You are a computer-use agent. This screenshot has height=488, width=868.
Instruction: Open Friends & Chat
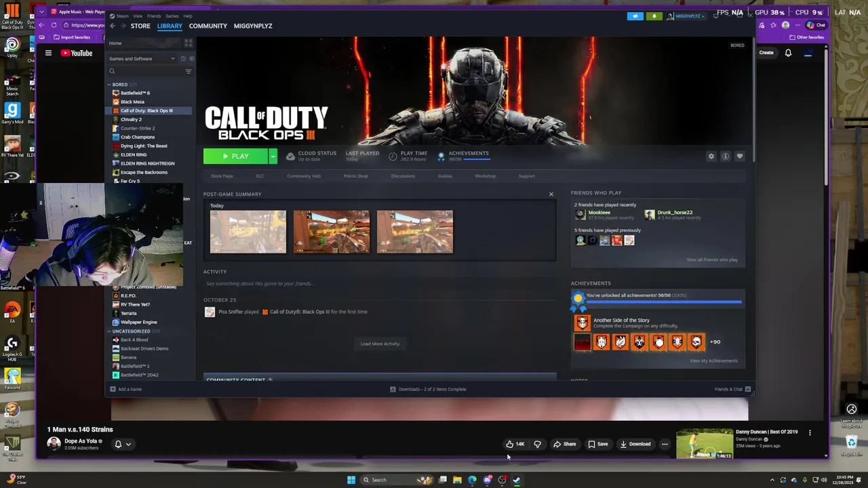coord(732,389)
